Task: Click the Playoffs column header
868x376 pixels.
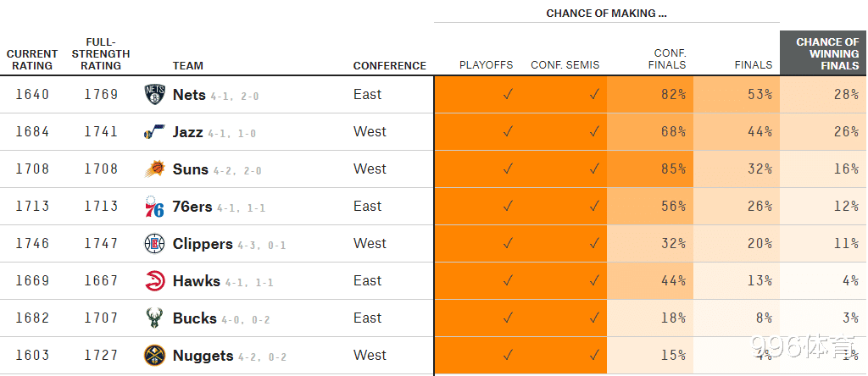Action: pos(486,65)
